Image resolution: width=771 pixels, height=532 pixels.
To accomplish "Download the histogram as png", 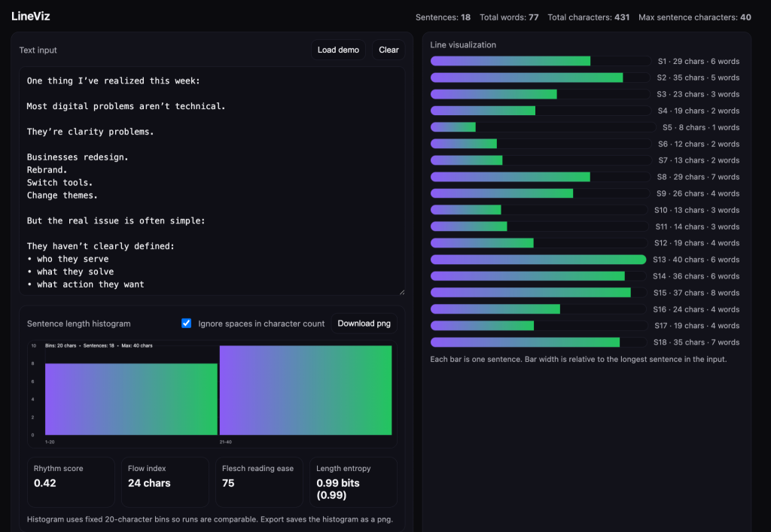I will tap(364, 324).
